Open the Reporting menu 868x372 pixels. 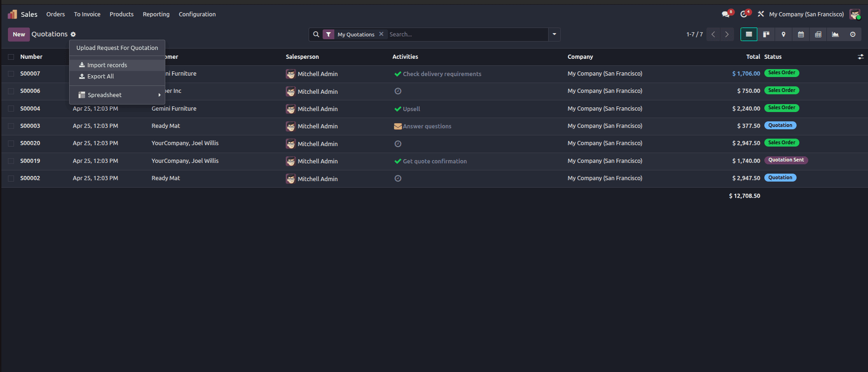pyautogui.click(x=156, y=14)
